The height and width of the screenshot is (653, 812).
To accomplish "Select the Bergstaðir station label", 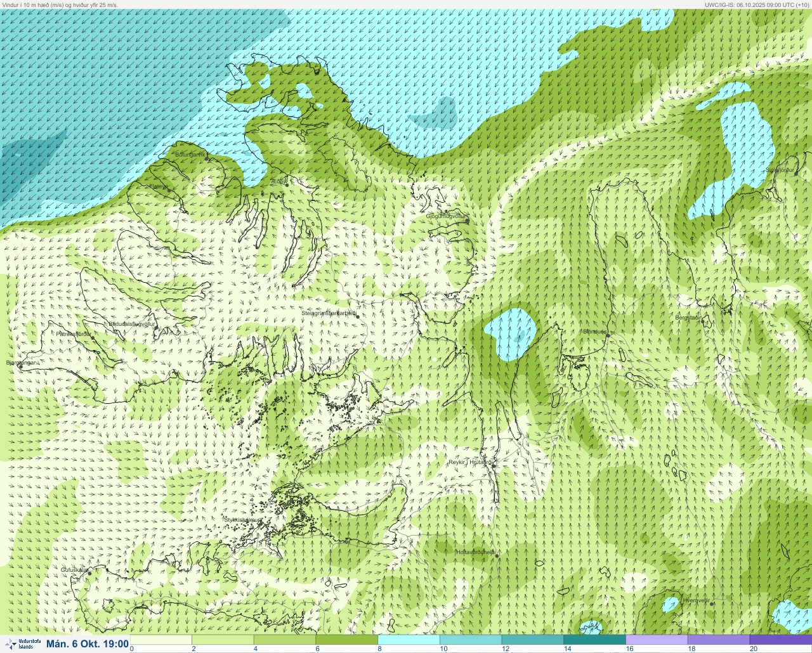I will point(688,317).
